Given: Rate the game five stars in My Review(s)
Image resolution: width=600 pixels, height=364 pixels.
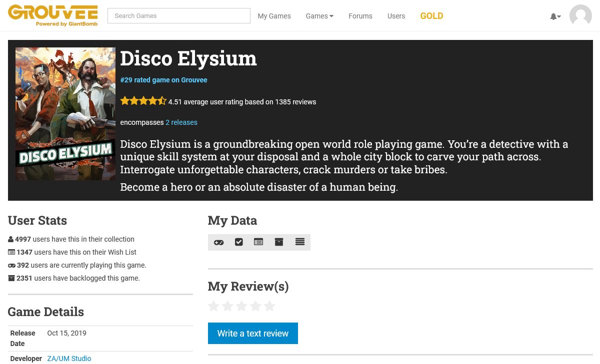Looking at the screenshot, I should point(269,306).
